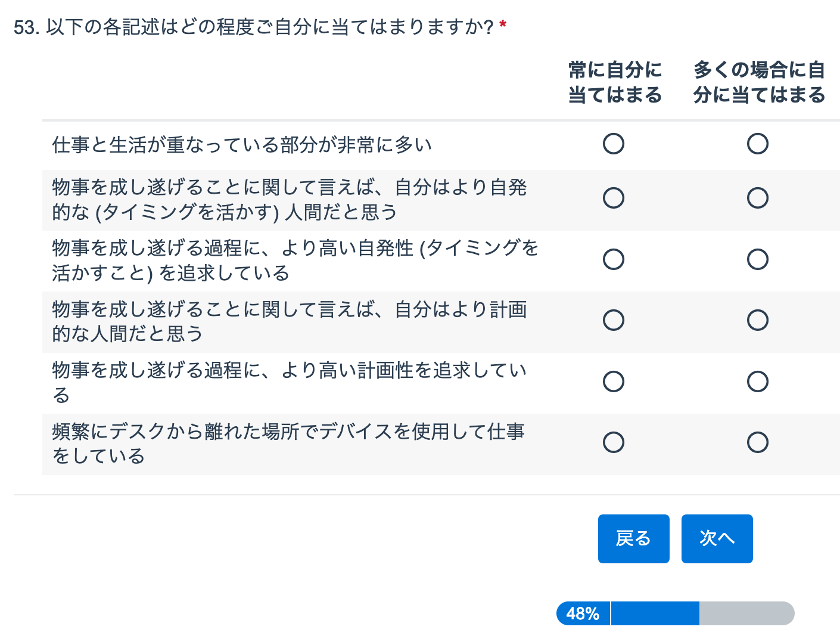
Task: Click the 次へ next button
Action: click(x=717, y=539)
